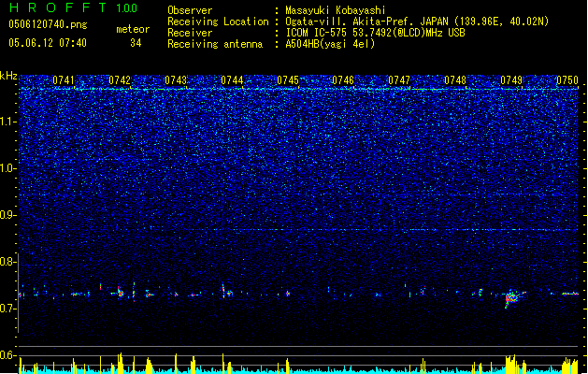Click the 0.9 kHz axis label
This screenshot has width=588, height=374.
pos(7,215)
